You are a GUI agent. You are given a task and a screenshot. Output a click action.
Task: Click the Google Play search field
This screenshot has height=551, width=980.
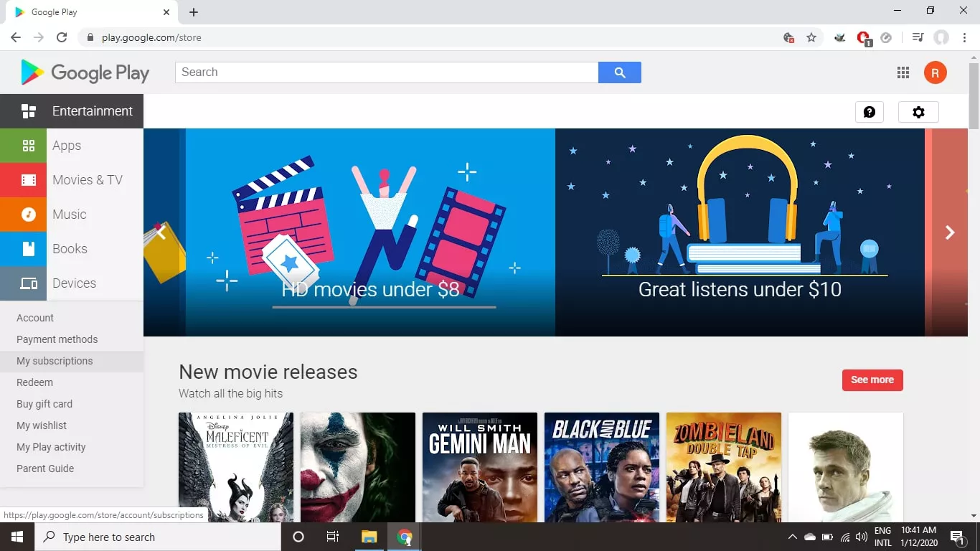(386, 72)
